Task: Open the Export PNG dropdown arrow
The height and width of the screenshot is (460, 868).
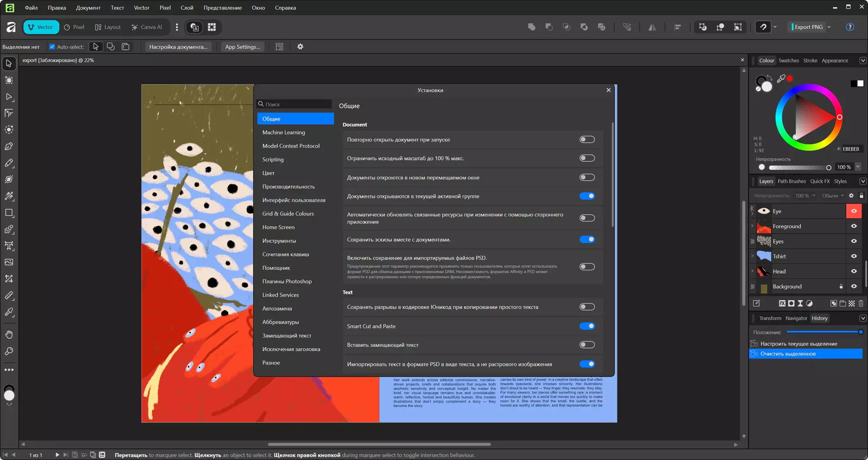Action: [829, 27]
